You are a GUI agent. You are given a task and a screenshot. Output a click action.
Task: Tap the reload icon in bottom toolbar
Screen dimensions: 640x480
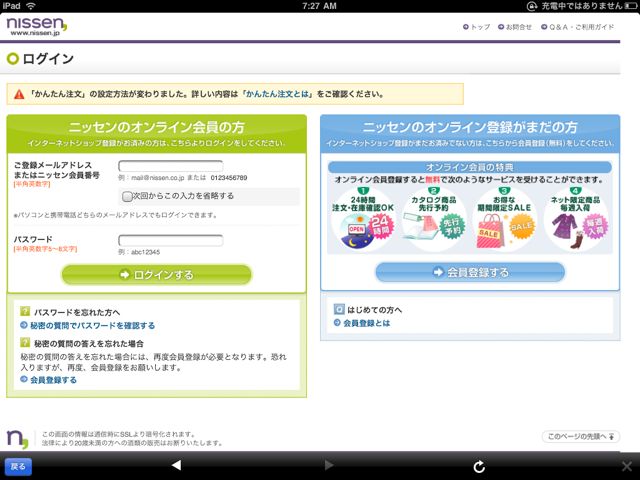coord(479,466)
